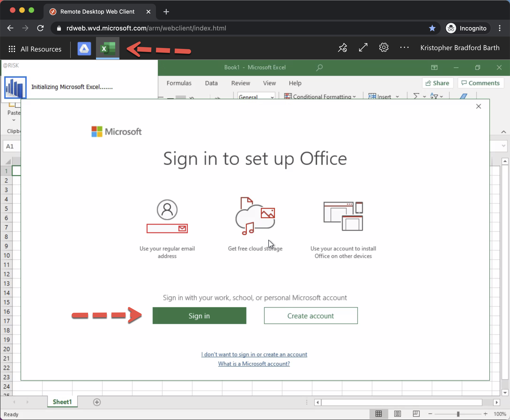Click the AutoSum sigma icon
Image resolution: width=510 pixels, height=420 pixels.
tap(416, 96)
